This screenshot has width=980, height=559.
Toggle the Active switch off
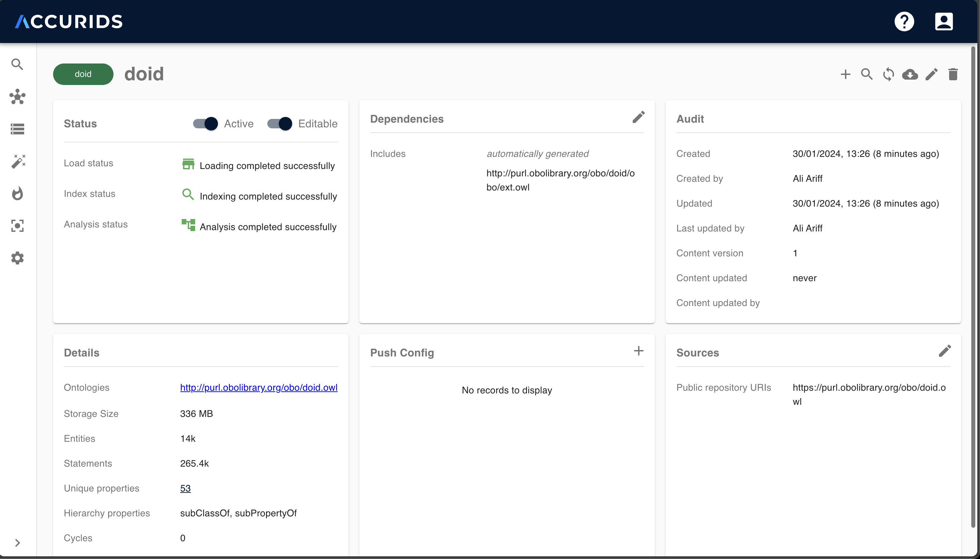click(x=205, y=124)
